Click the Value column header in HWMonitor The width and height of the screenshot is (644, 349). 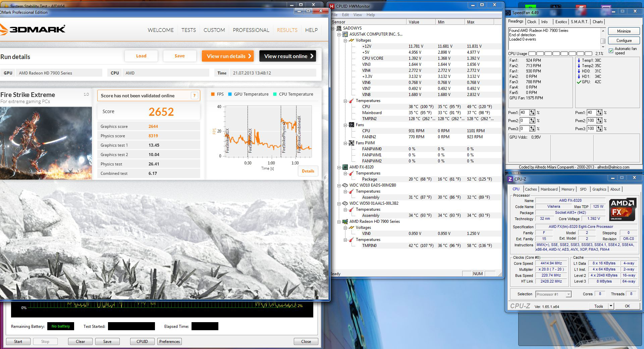(x=421, y=22)
